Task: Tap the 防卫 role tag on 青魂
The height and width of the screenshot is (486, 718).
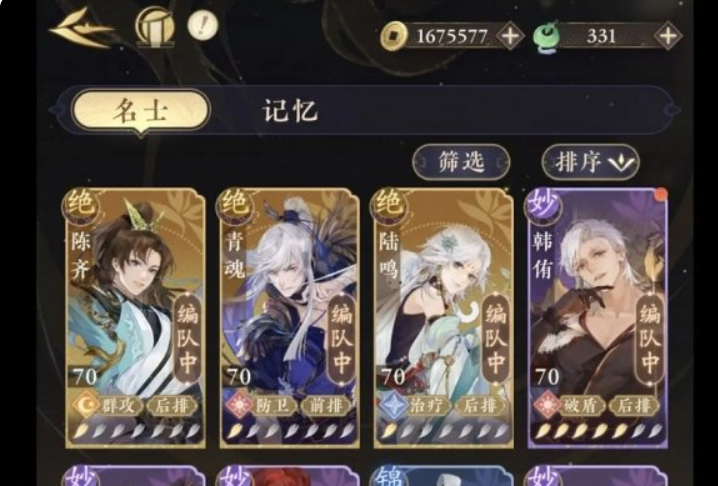Action: pos(261,406)
